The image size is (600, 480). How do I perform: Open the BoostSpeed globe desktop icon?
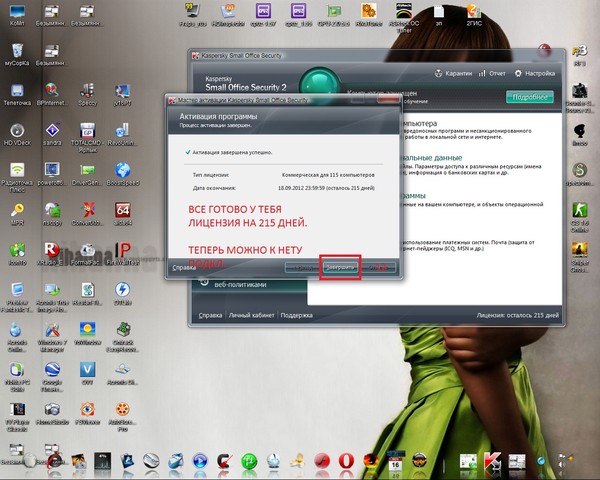(123, 174)
